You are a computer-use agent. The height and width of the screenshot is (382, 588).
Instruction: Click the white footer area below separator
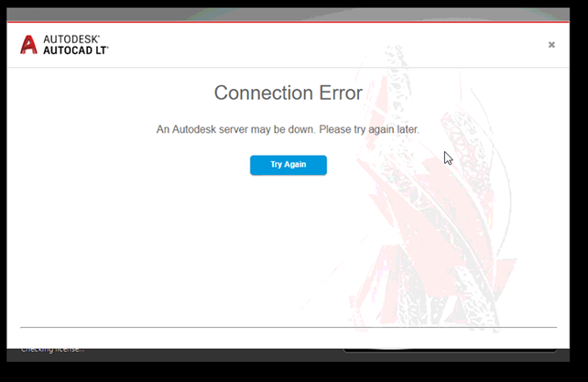click(288, 338)
